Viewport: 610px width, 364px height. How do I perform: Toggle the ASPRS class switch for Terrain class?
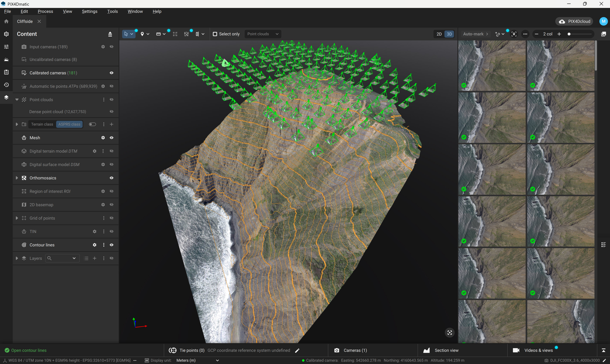pos(92,124)
